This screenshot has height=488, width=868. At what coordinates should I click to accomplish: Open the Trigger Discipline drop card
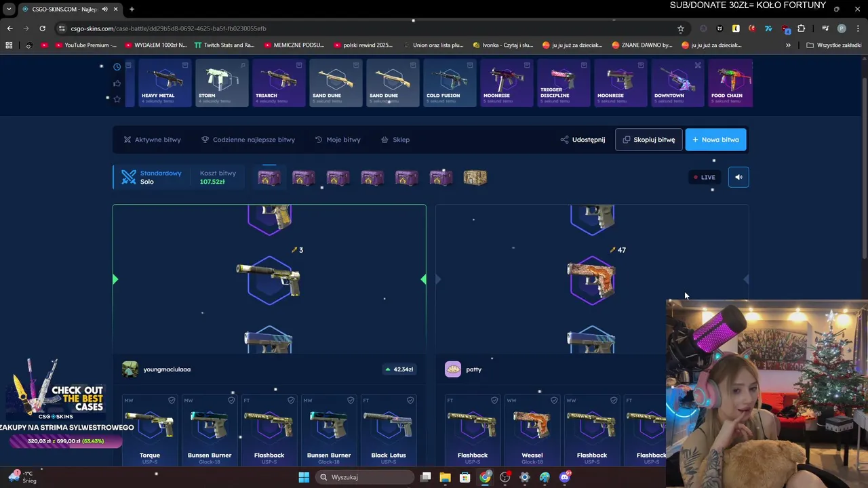click(x=564, y=83)
